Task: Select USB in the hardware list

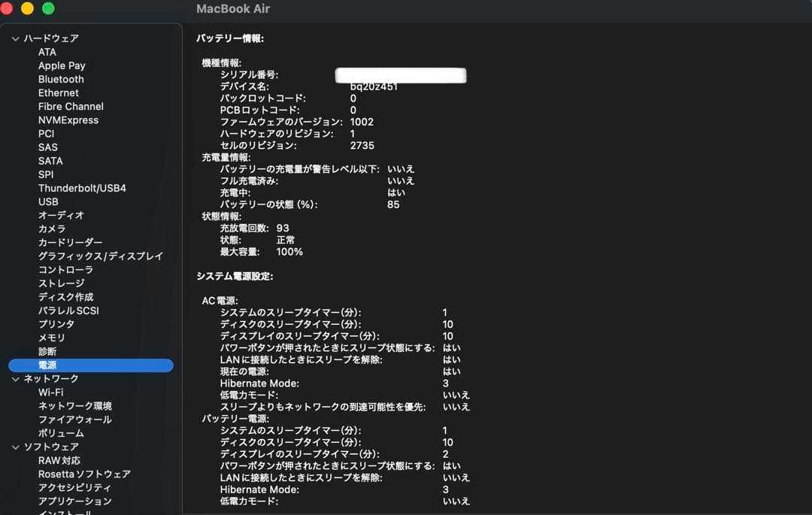Action: [x=48, y=201]
